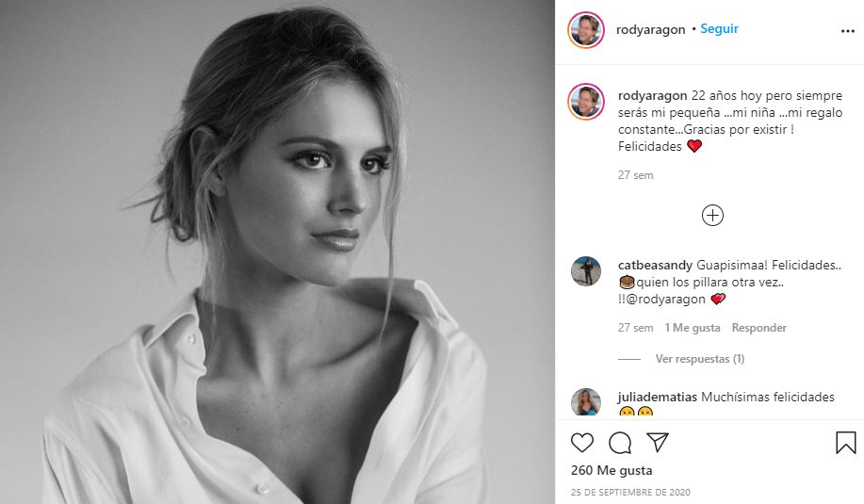This screenshot has width=864, height=504.
Task: Open the catbeasandy username link
Action: tap(653, 266)
